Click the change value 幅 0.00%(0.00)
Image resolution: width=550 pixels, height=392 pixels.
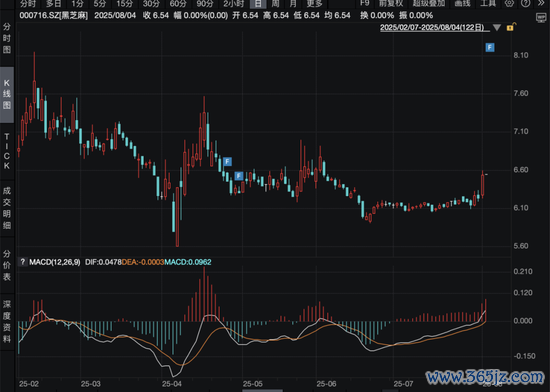point(201,15)
